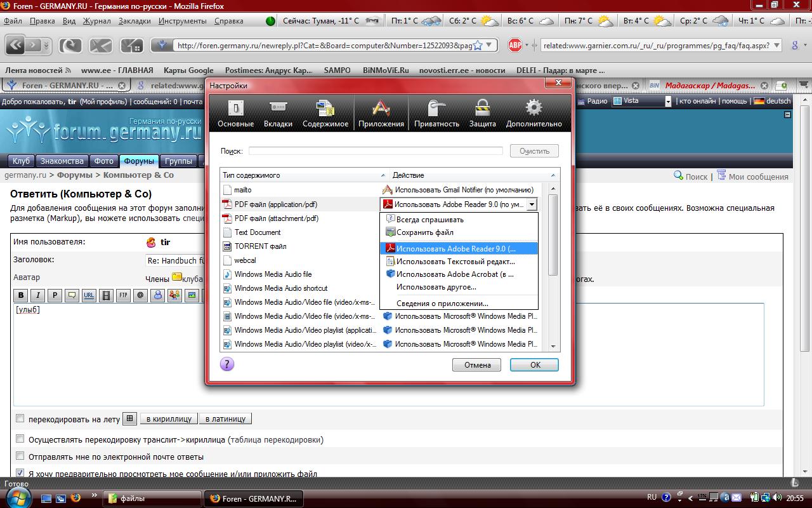Open help for the Настройки dialog
The height and width of the screenshot is (508, 812).
point(226,364)
